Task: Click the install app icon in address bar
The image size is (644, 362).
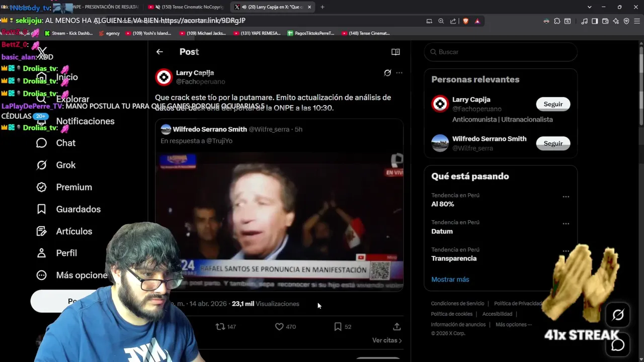Action: 429,21
